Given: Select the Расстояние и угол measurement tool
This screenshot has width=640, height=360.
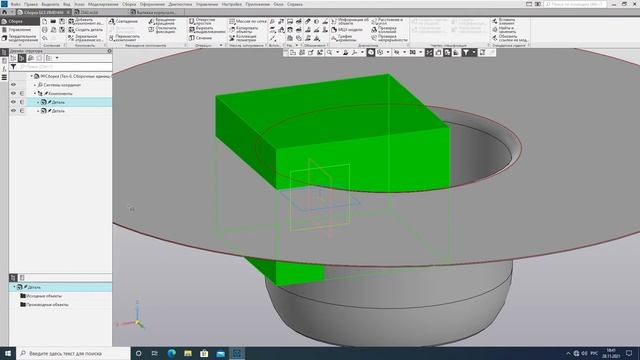Looking at the screenshot, I should point(387,21).
